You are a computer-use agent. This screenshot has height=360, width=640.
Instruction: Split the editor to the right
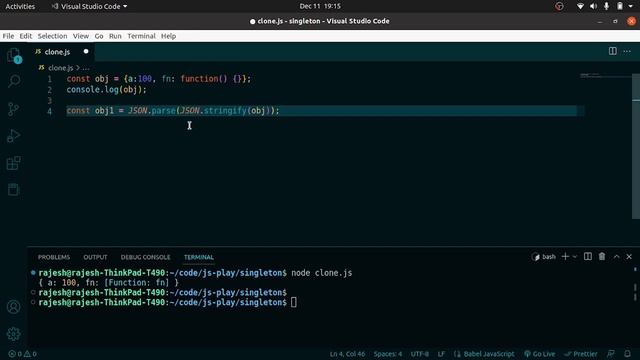(612, 51)
